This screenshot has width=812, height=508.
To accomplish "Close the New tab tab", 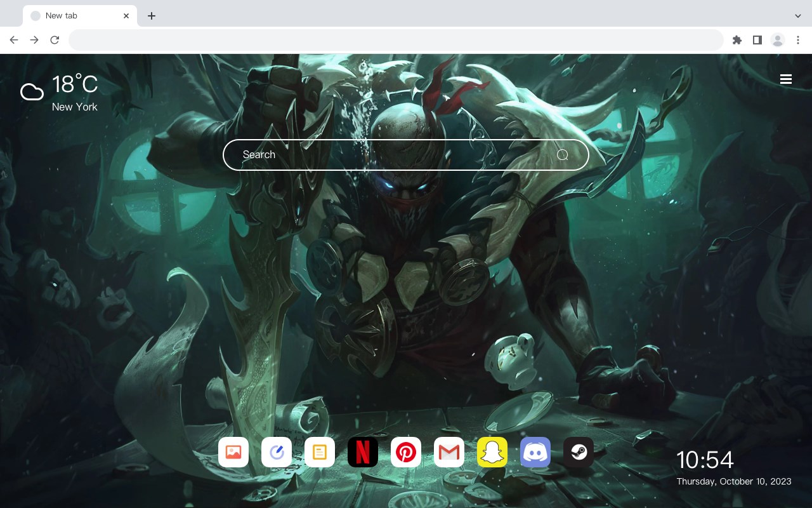I will tap(126, 16).
